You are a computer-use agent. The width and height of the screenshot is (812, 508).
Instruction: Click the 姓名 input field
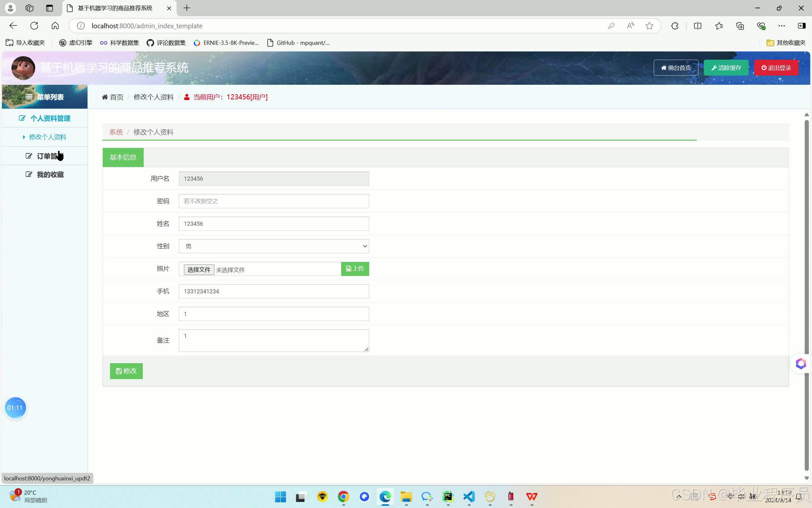pos(274,224)
